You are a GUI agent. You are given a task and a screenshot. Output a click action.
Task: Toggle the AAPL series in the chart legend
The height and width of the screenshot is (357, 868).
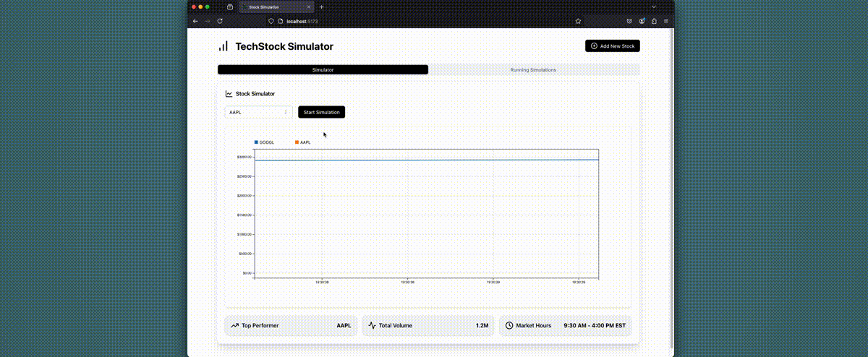[305, 142]
